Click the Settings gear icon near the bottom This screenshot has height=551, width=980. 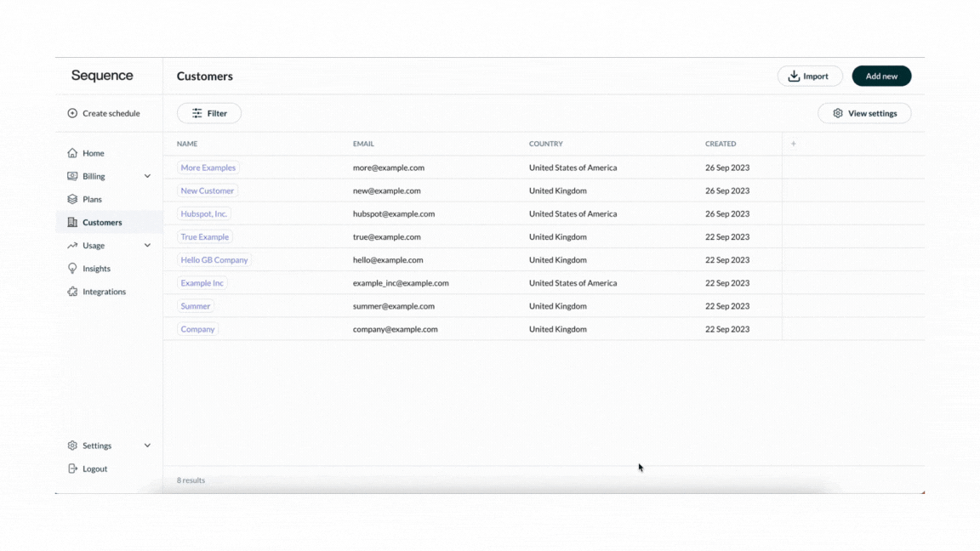(71, 445)
